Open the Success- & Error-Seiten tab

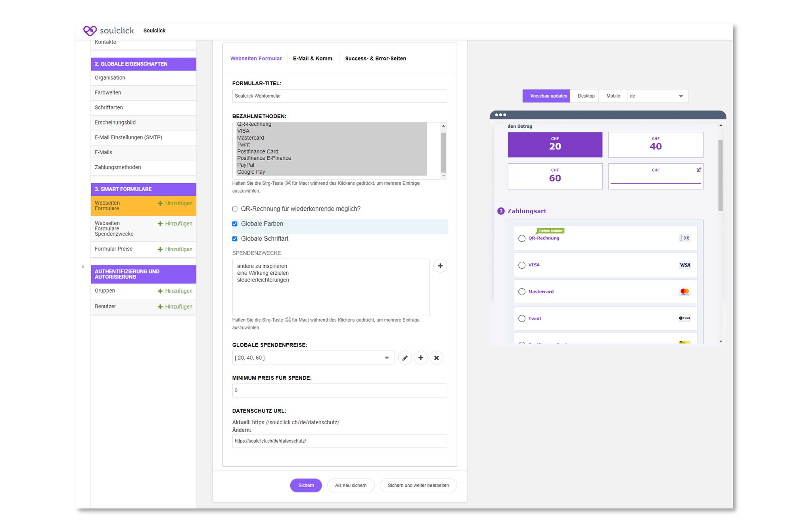375,59
